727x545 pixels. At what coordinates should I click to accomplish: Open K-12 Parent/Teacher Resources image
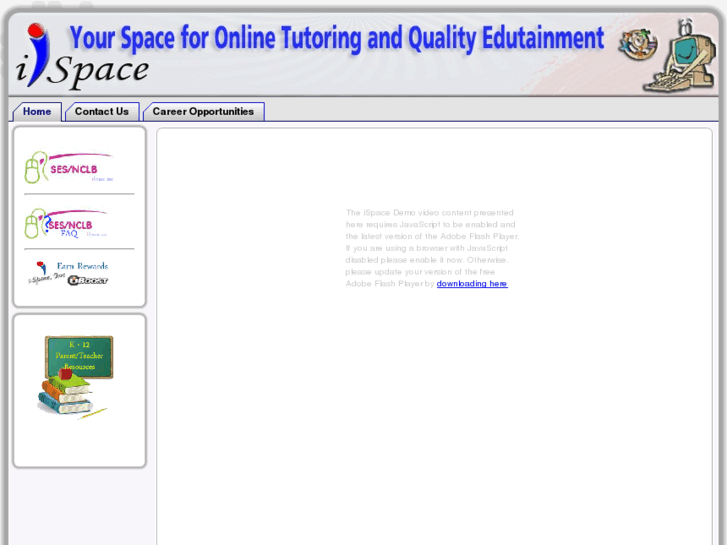pyautogui.click(x=75, y=377)
